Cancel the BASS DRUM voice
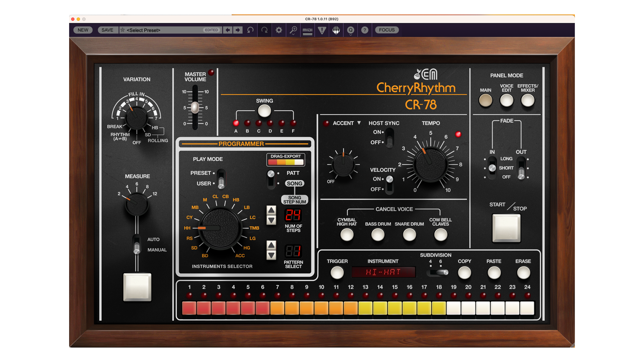The width and height of the screenshot is (644, 362). coord(378,235)
